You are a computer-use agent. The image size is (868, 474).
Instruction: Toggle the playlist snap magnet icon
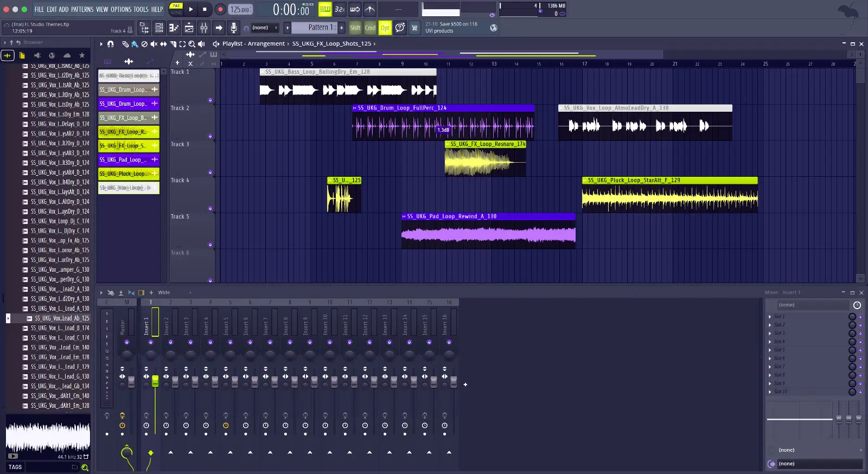click(x=111, y=44)
